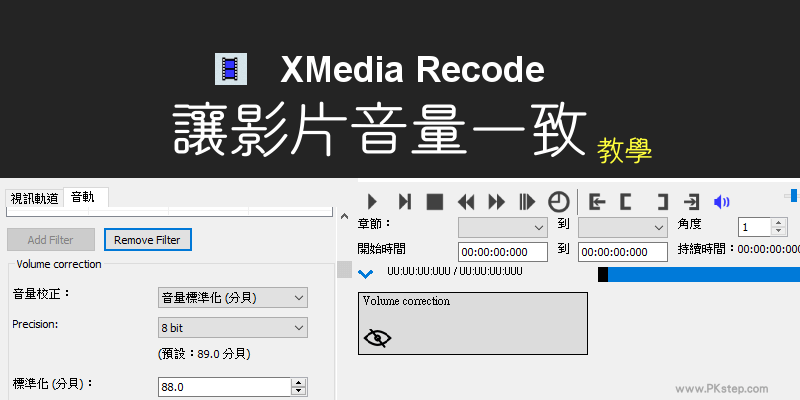Click the next frame step button

(405, 202)
